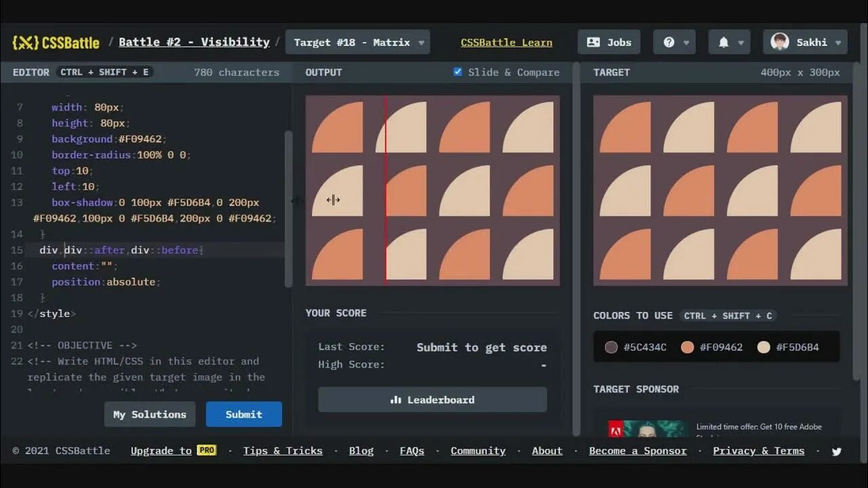Toggle the Slide & Compare checkbox
868x488 pixels.
(458, 72)
